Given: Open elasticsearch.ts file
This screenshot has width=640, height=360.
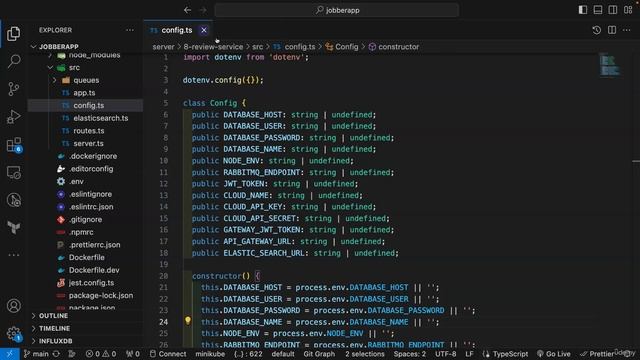Looking at the screenshot, I should click(100, 118).
